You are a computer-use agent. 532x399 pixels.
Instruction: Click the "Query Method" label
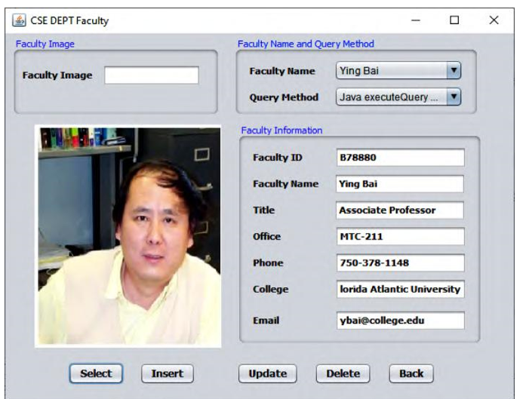[284, 97]
